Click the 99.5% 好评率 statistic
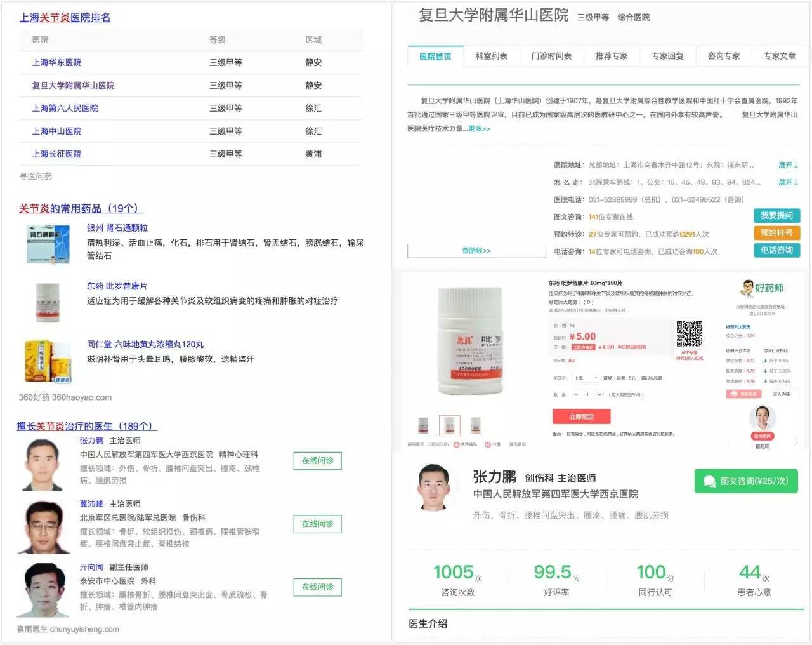Screen dimensions: 812x645 pos(556,580)
